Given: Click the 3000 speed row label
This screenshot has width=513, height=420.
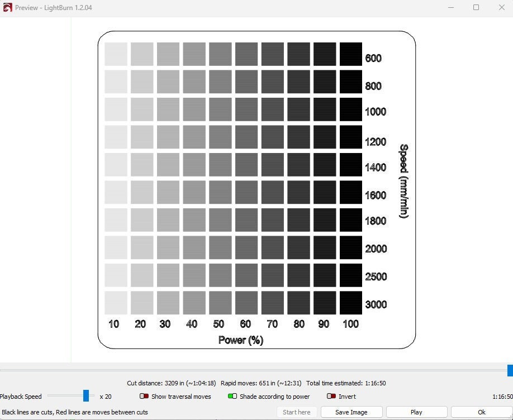Looking at the screenshot, I should [x=376, y=304].
